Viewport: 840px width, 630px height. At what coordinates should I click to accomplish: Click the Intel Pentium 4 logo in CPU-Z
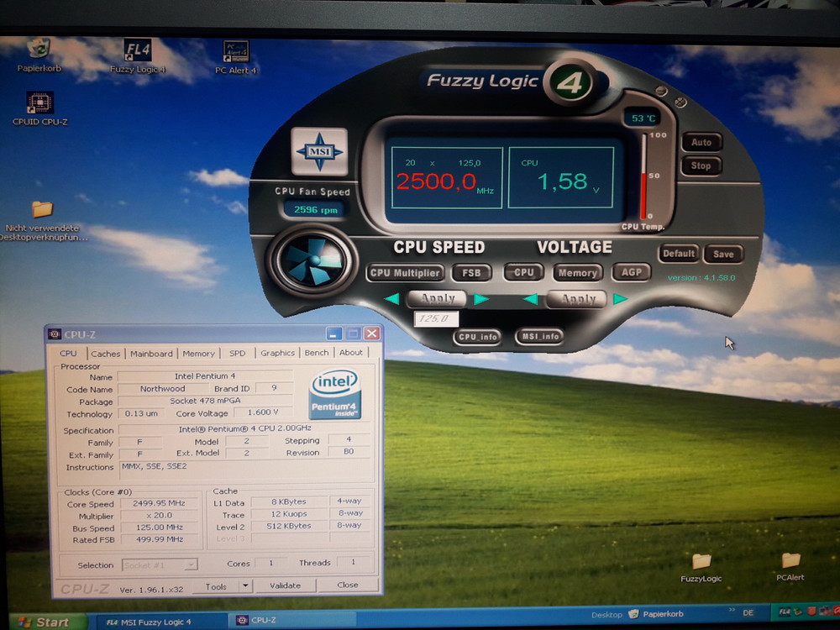coord(335,394)
